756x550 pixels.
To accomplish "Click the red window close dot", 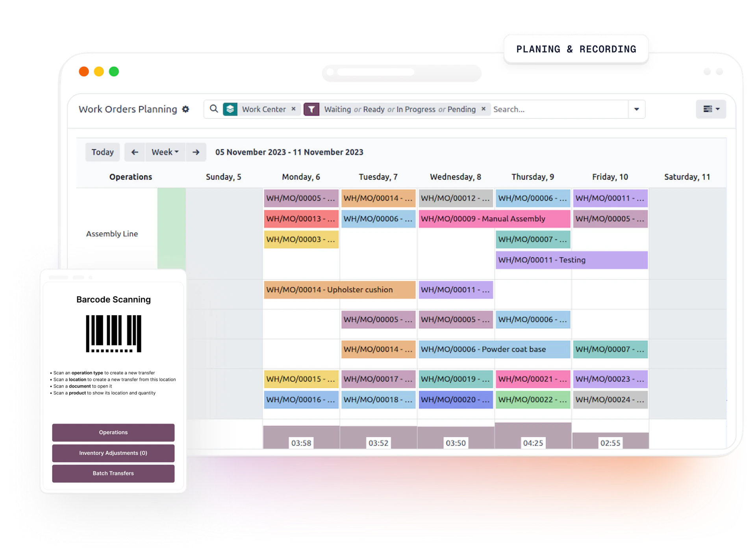I will (x=84, y=72).
